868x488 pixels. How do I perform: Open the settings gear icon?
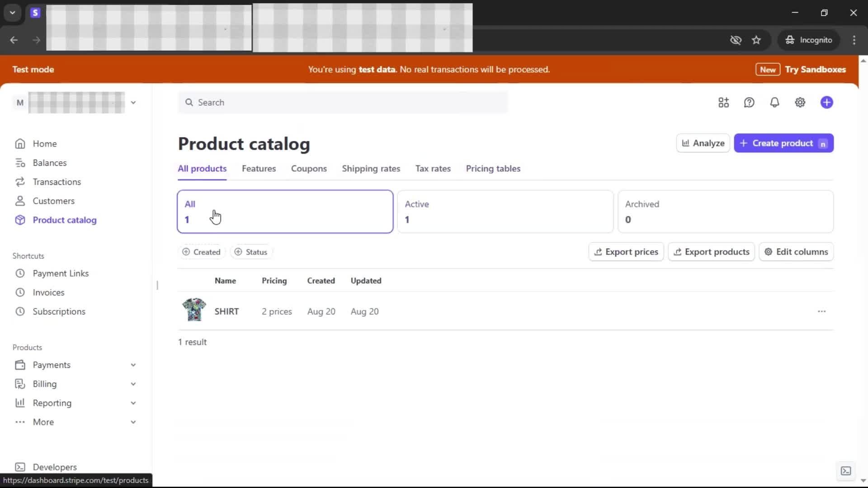pos(800,103)
